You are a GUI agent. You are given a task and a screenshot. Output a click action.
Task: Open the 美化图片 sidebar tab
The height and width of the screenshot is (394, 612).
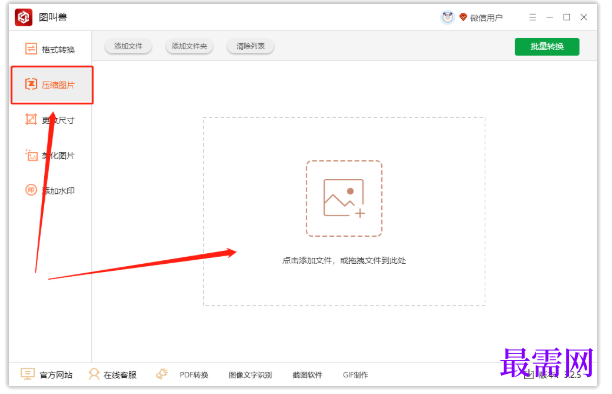pos(51,155)
